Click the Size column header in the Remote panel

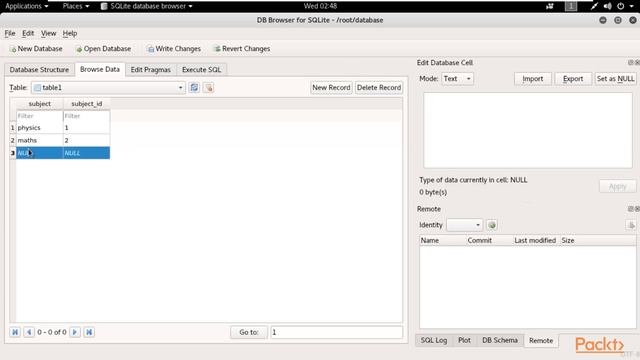tap(598, 240)
